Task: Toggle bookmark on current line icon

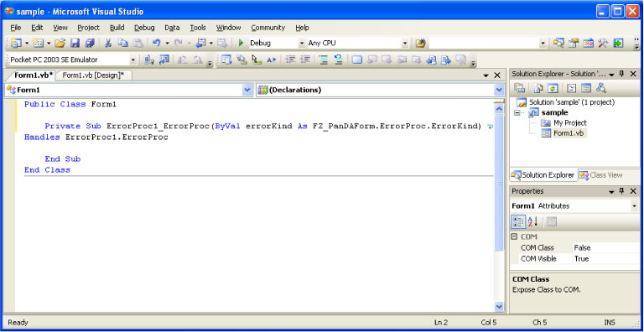Action: tap(357, 60)
